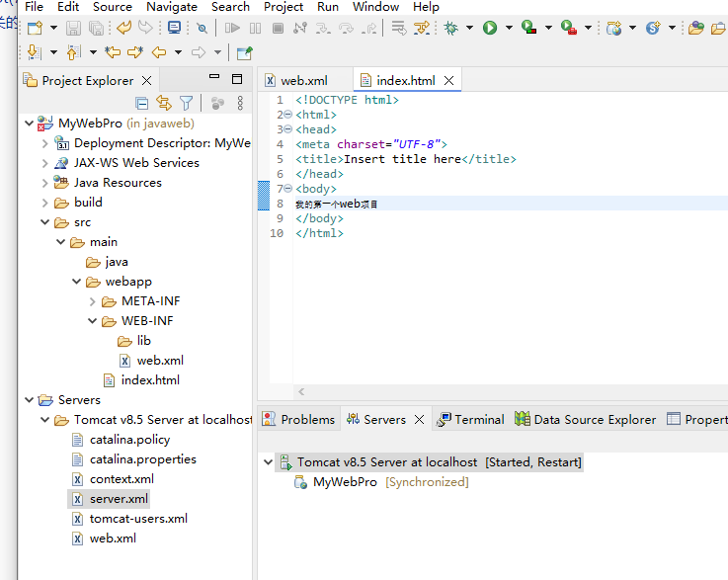Expand the Java Resources node
This screenshot has width=728, height=580.
click(44, 183)
